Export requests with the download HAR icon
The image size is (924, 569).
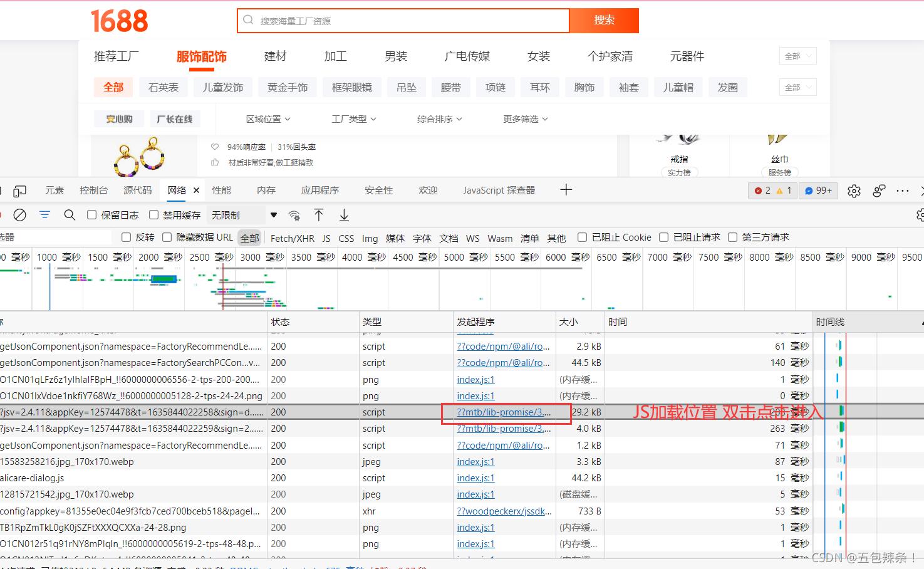tap(343, 215)
